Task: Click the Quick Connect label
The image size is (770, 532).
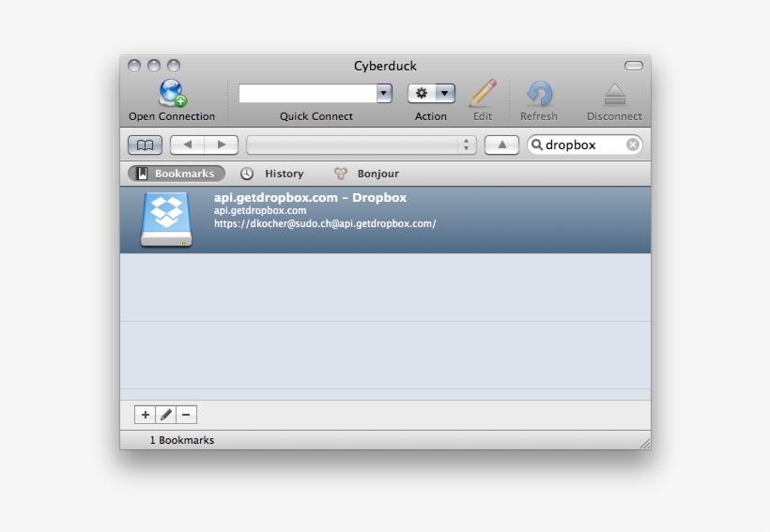Action: pos(316,116)
